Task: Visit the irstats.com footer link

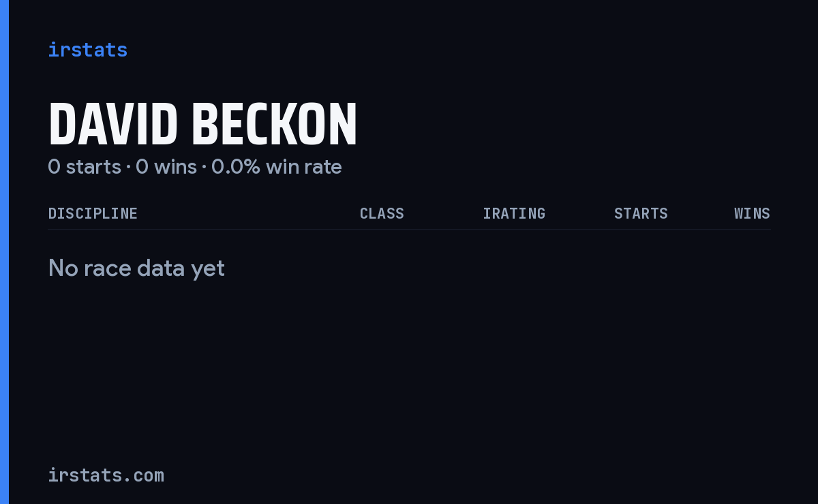Action: pyautogui.click(x=106, y=475)
